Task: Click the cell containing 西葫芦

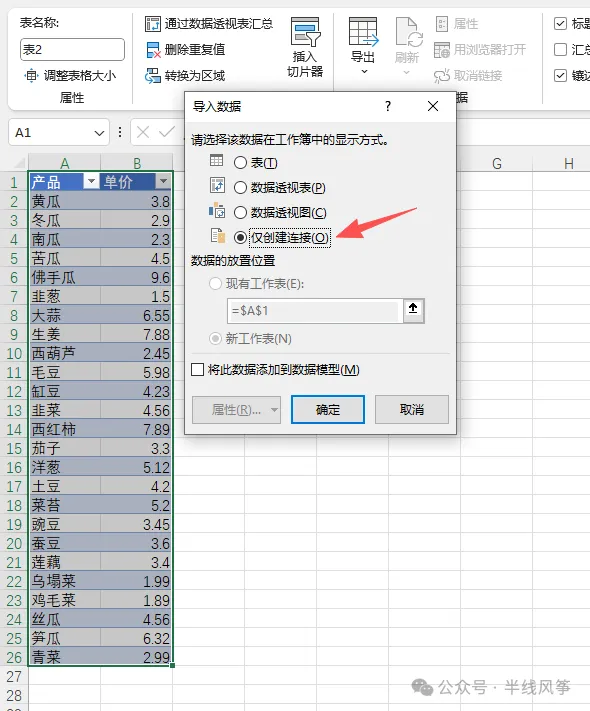Action: [64, 353]
